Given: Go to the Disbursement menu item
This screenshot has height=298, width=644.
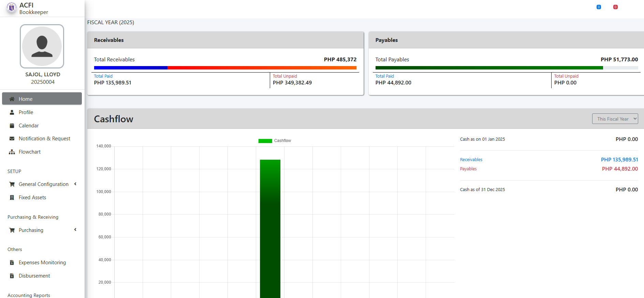Looking at the screenshot, I should [34, 276].
